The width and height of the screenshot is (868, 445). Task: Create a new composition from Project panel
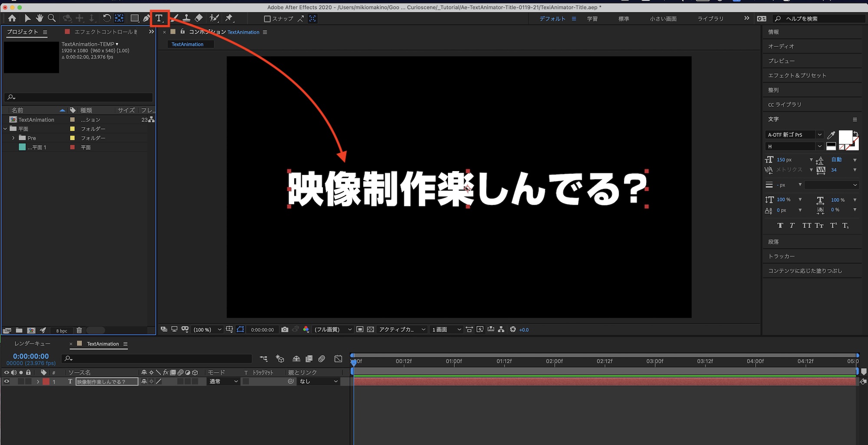(x=31, y=330)
